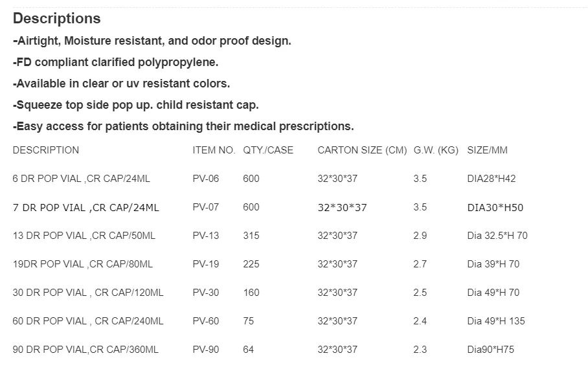Select item number PV-60

[x=206, y=321]
